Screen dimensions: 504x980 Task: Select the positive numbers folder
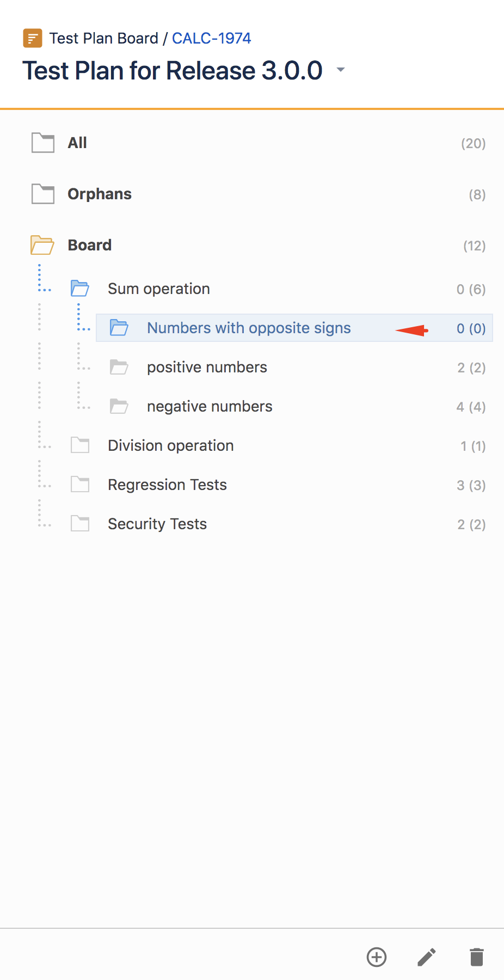click(x=294, y=367)
